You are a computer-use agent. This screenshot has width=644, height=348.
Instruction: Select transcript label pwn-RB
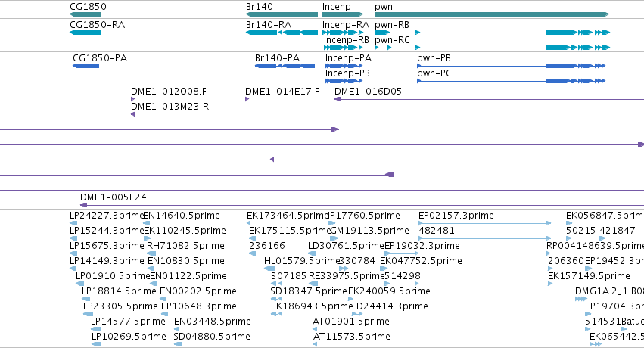(392, 25)
